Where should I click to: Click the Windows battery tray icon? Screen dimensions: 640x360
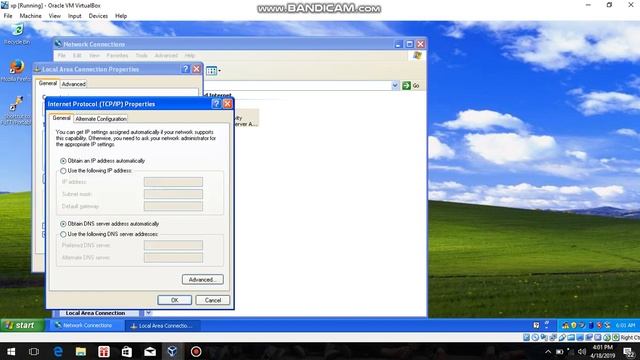tap(560, 352)
